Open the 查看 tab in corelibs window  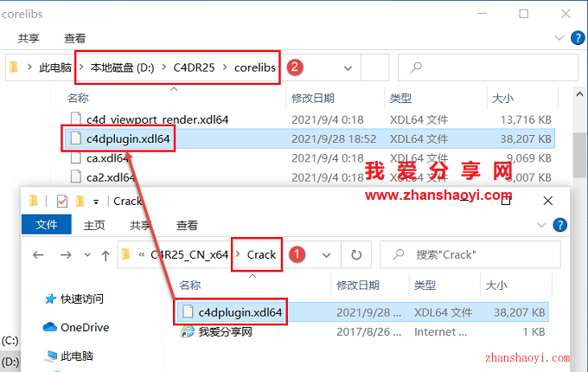click(x=74, y=38)
